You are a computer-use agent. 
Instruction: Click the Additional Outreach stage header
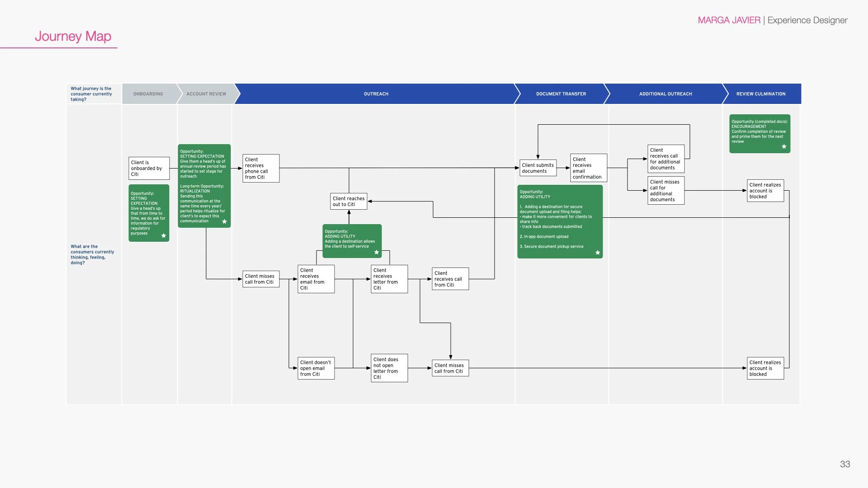click(665, 94)
